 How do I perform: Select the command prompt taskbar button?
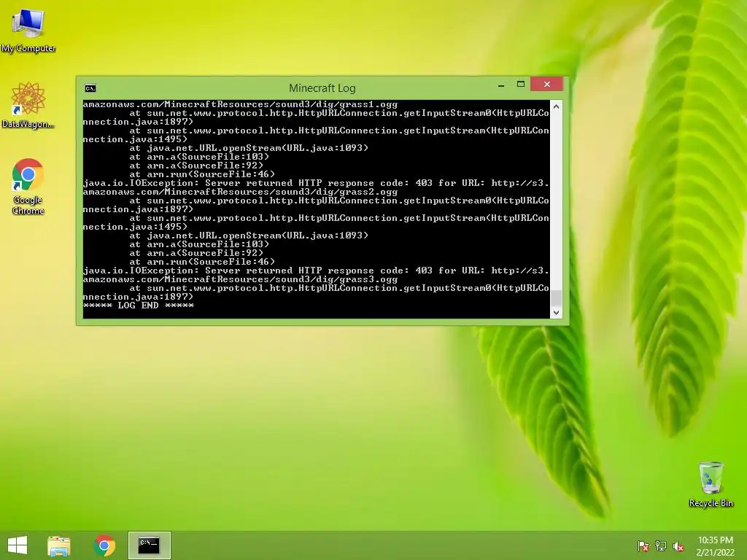pos(149,545)
